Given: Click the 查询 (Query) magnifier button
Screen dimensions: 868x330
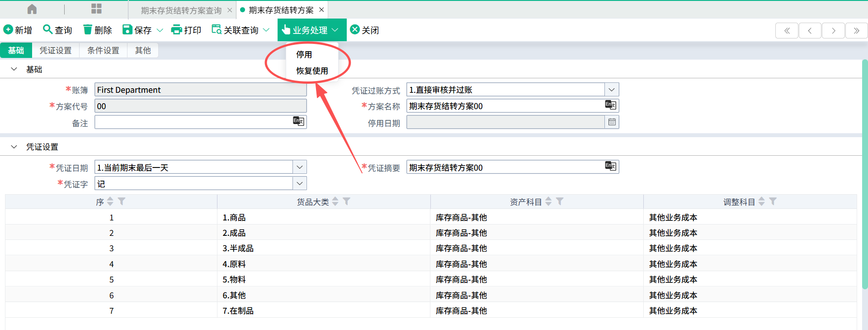Looking at the screenshot, I should [x=57, y=30].
